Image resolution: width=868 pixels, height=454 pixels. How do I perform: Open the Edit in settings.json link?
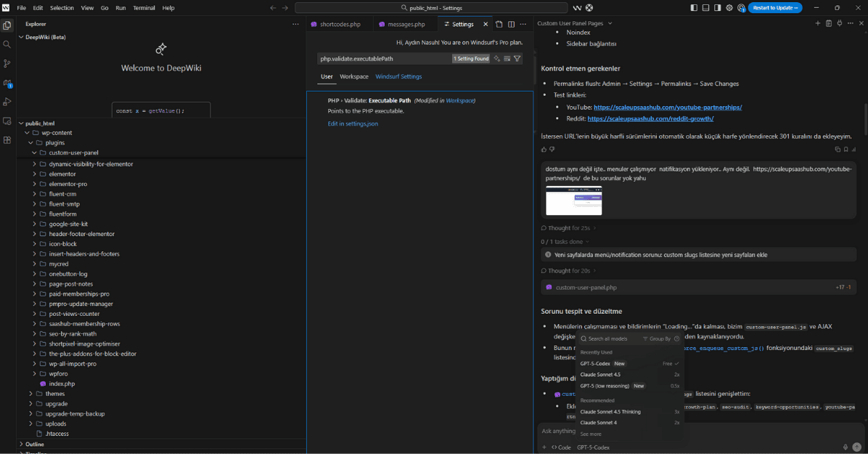[353, 123]
